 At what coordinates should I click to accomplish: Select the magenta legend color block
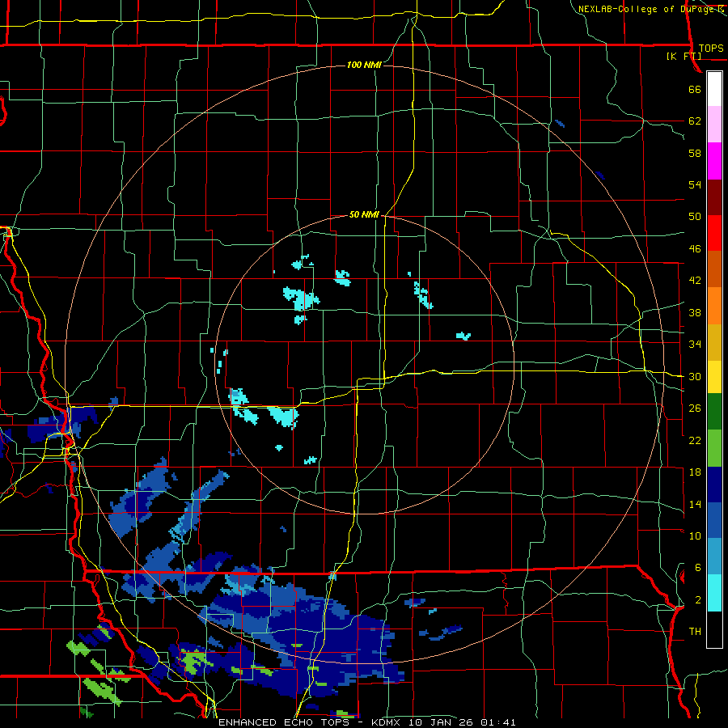click(714, 161)
